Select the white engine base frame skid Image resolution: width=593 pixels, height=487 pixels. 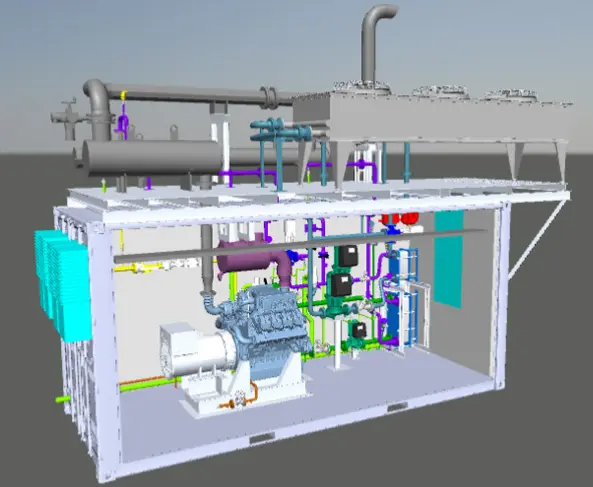(x=246, y=393)
